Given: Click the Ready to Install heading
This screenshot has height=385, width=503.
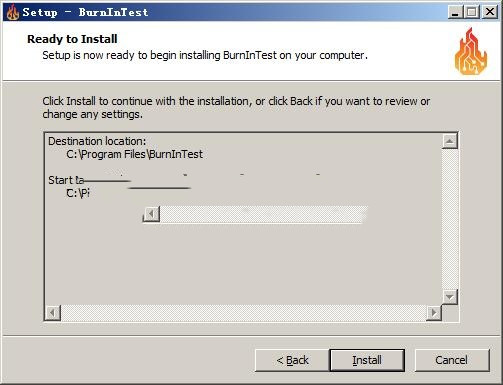Looking at the screenshot, I should (x=72, y=39).
